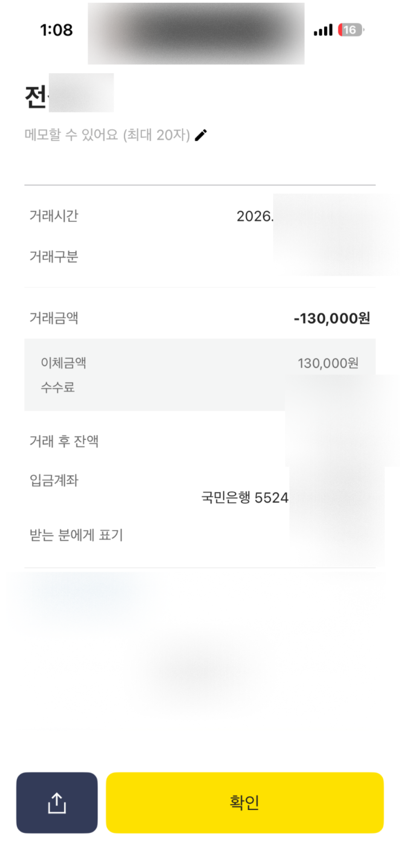Tap the 거래금액 label
Viewport: 400px width, 868px height.
pos(54,318)
